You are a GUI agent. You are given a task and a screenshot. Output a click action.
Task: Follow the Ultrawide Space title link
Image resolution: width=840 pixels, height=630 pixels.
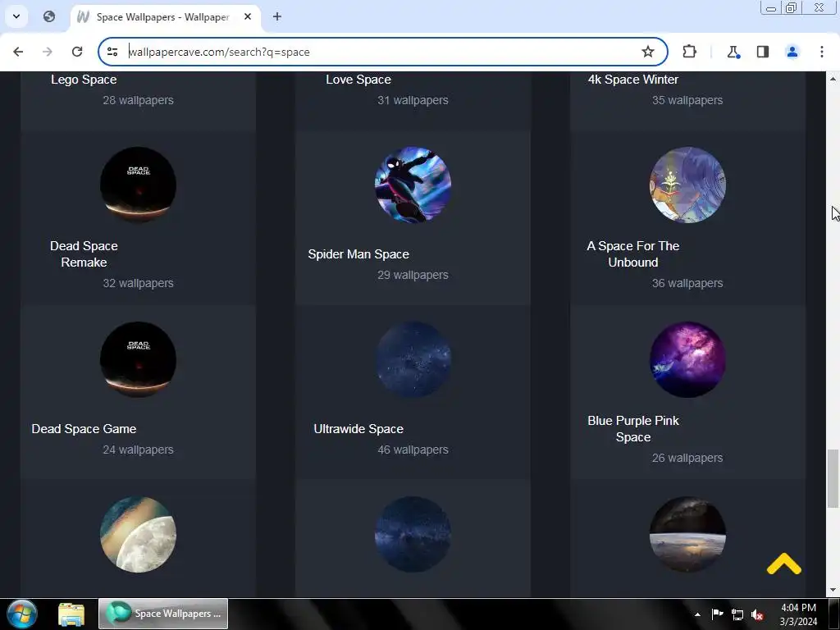358,428
